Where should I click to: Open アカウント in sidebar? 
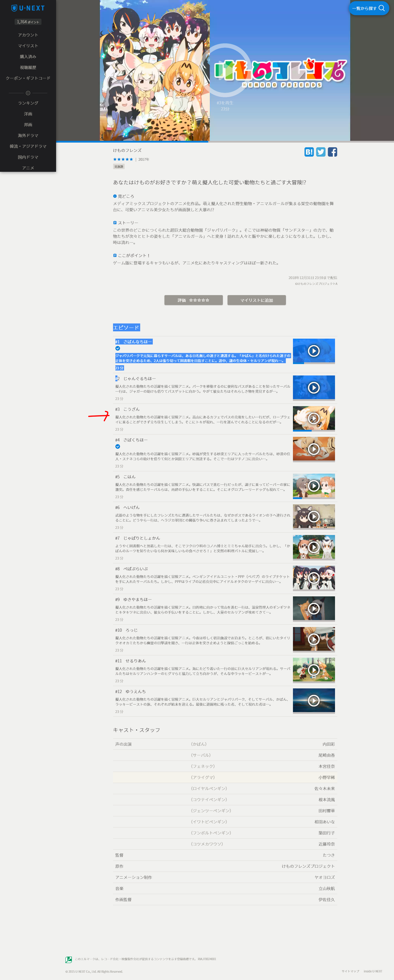point(28,35)
